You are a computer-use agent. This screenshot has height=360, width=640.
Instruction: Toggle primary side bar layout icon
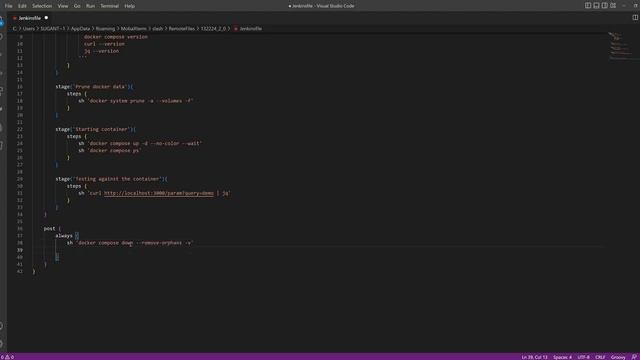[x=588, y=6]
